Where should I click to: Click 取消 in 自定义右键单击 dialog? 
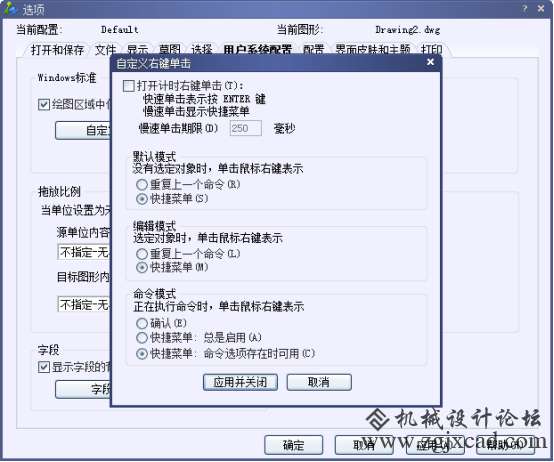319,382
